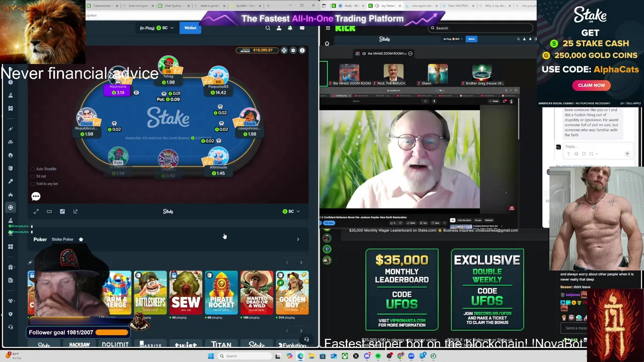Viewport: 644px width, 362px height.
Task: Open Outlook from the taskbar
Action: point(334,356)
